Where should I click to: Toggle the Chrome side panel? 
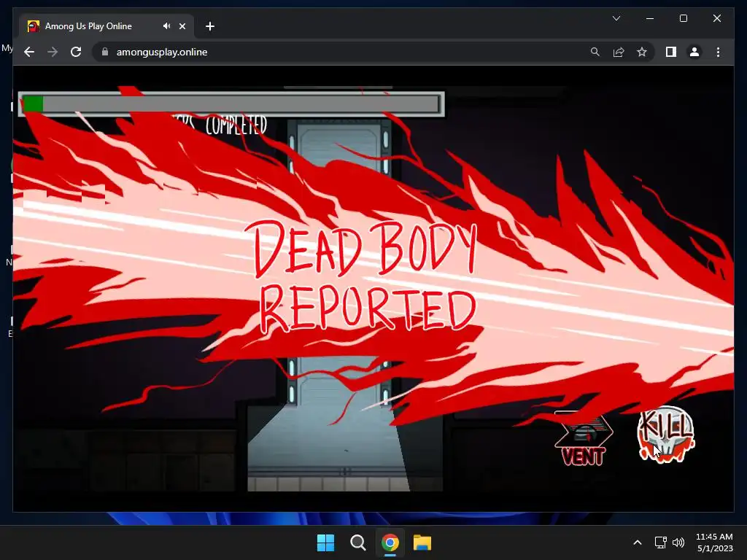pyautogui.click(x=671, y=52)
